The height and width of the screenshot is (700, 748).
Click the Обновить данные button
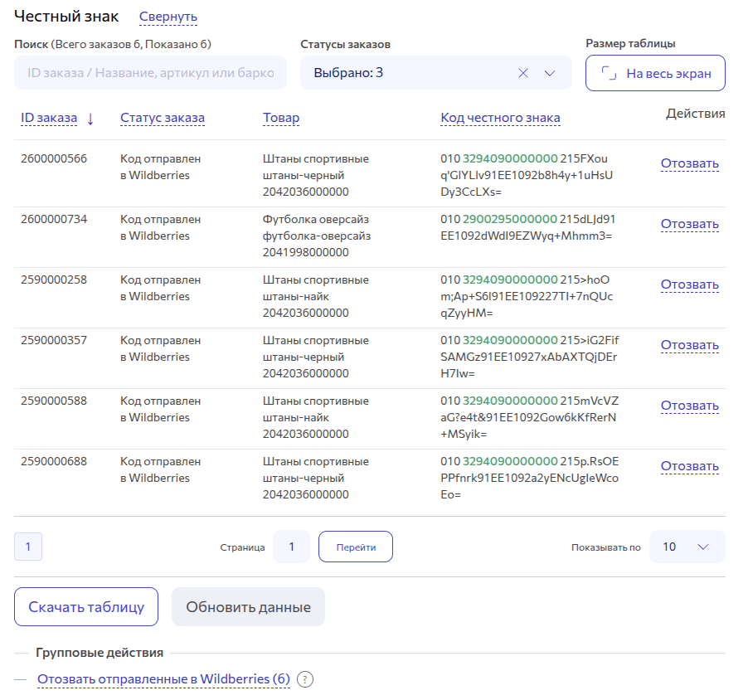[248, 606]
